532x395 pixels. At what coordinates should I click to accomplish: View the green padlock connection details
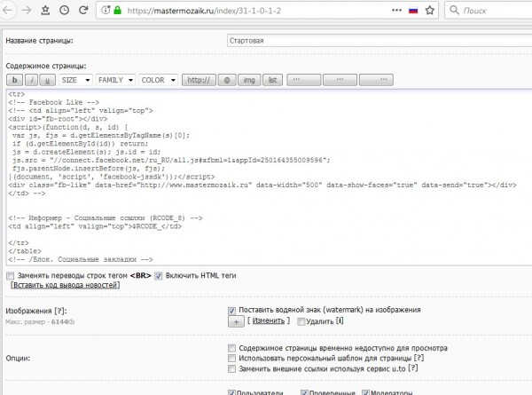tap(117, 10)
